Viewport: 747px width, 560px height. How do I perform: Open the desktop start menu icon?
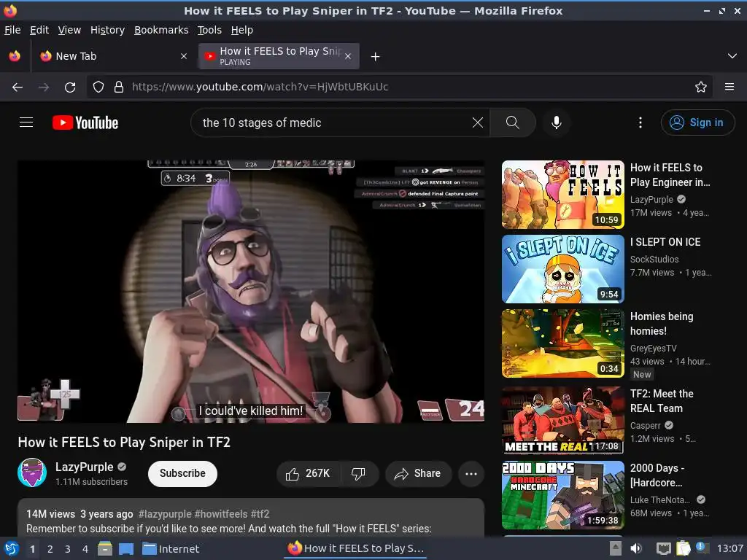12,548
